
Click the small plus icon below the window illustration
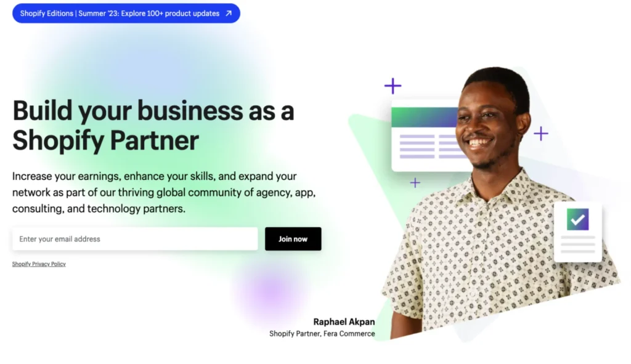pyautogui.click(x=415, y=183)
